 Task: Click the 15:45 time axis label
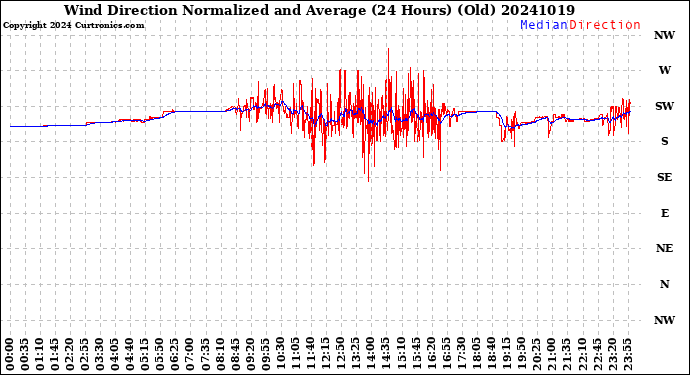coord(415,355)
